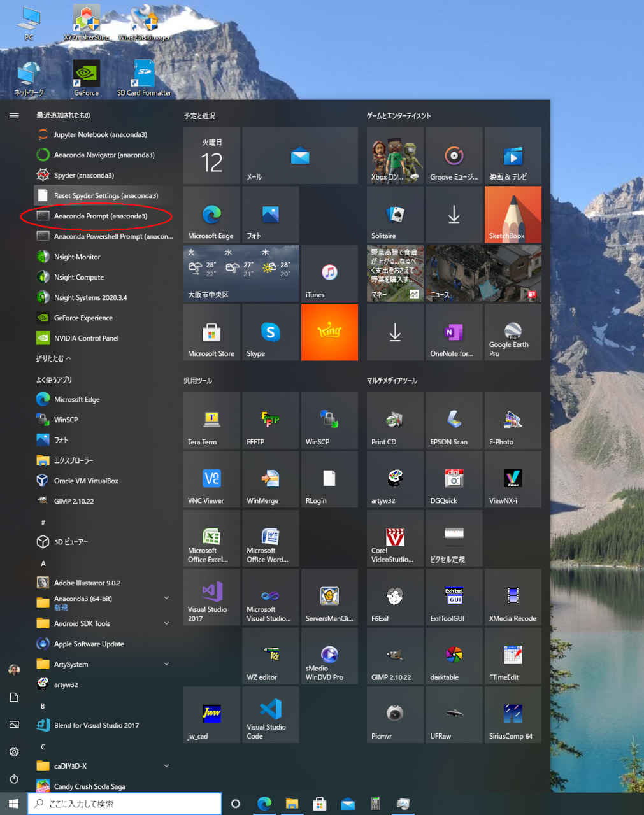Launch the iTunes tile
The image size is (644, 815).
pos(329,273)
